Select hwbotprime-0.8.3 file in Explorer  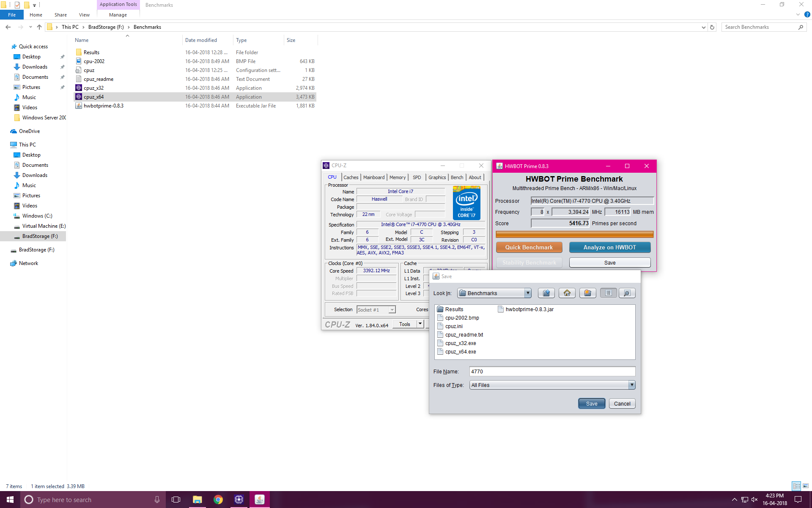[x=195, y=106]
